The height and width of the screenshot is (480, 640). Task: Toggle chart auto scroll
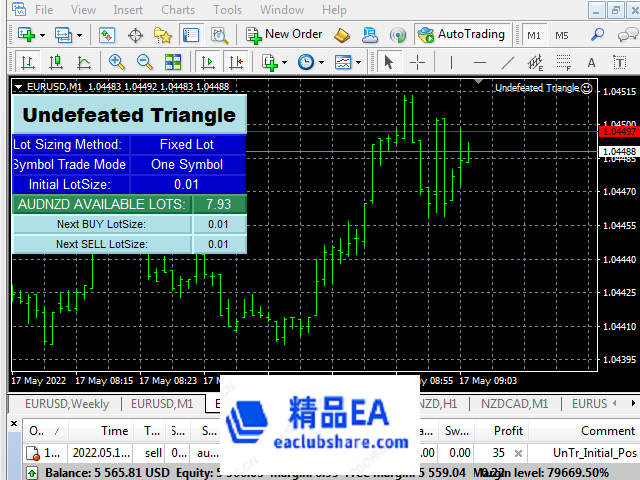pos(208,62)
